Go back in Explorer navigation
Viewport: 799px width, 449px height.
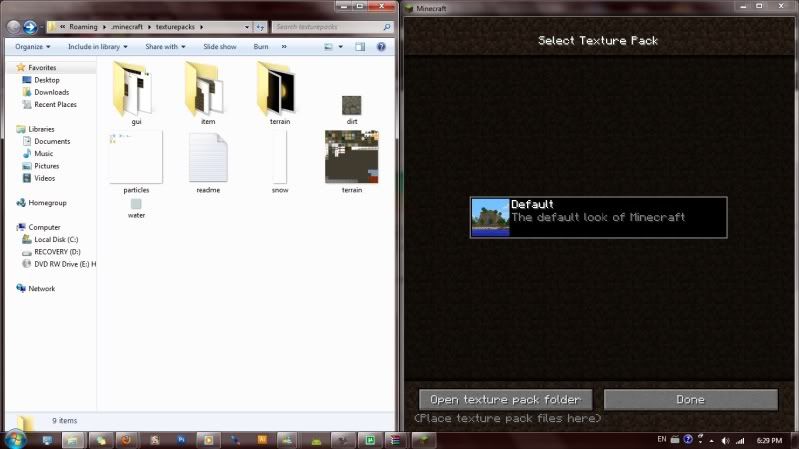(x=14, y=27)
